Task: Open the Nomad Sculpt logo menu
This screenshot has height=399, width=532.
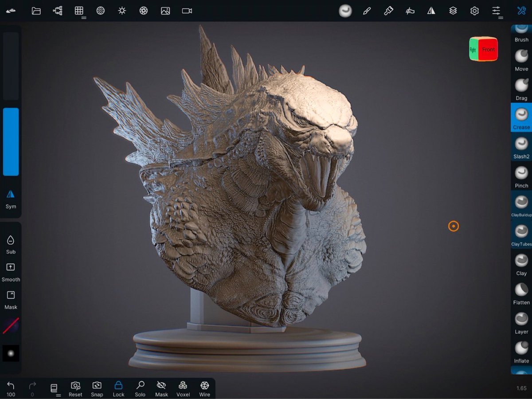Action: (x=11, y=11)
